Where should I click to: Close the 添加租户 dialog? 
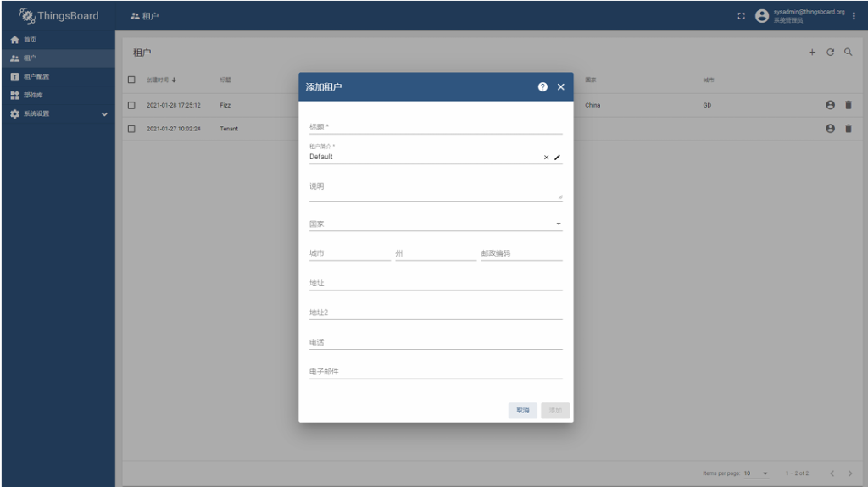point(561,87)
